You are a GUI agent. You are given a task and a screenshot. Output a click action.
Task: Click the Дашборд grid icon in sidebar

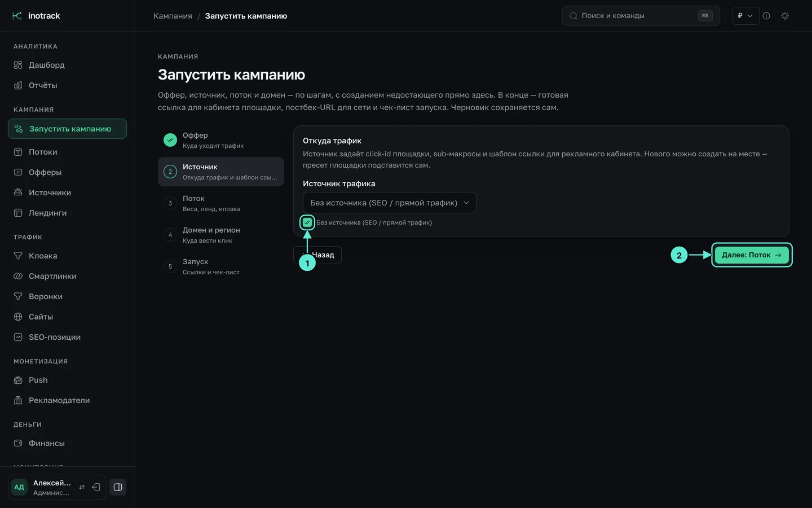pos(18,65)
